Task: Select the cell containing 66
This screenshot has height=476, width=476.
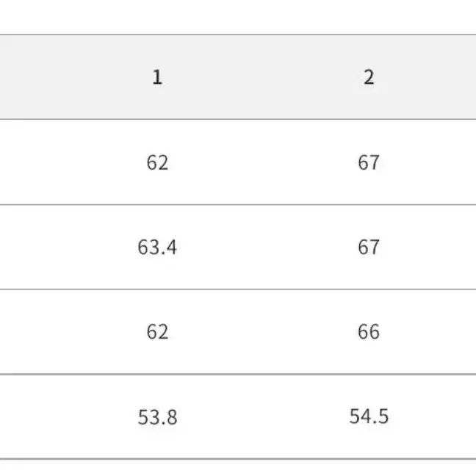Action: 369,331
